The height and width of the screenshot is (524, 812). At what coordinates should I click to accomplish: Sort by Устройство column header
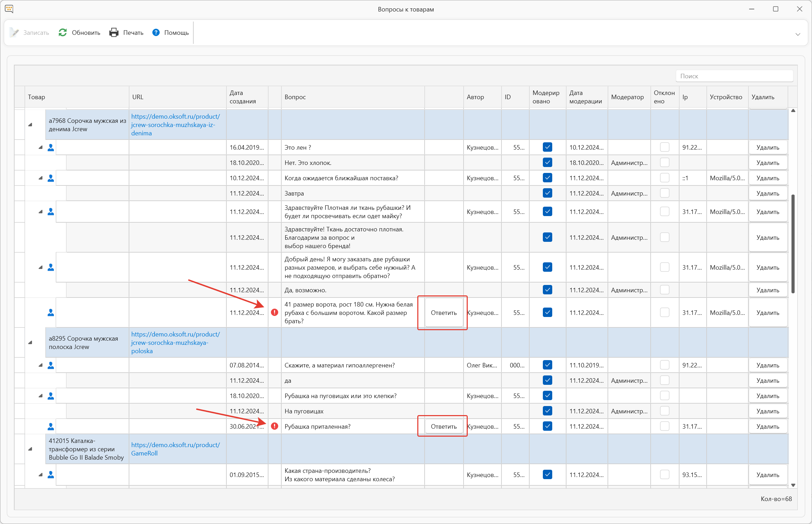[x=727, y=97]
